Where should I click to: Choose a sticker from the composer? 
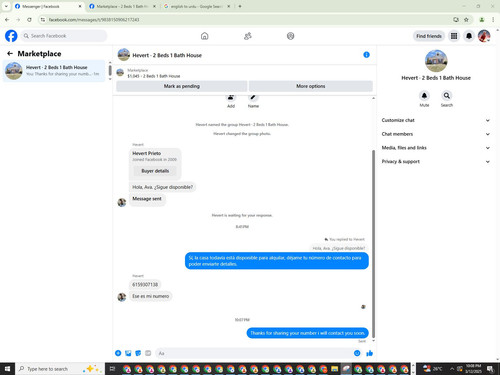coord(138,353)
